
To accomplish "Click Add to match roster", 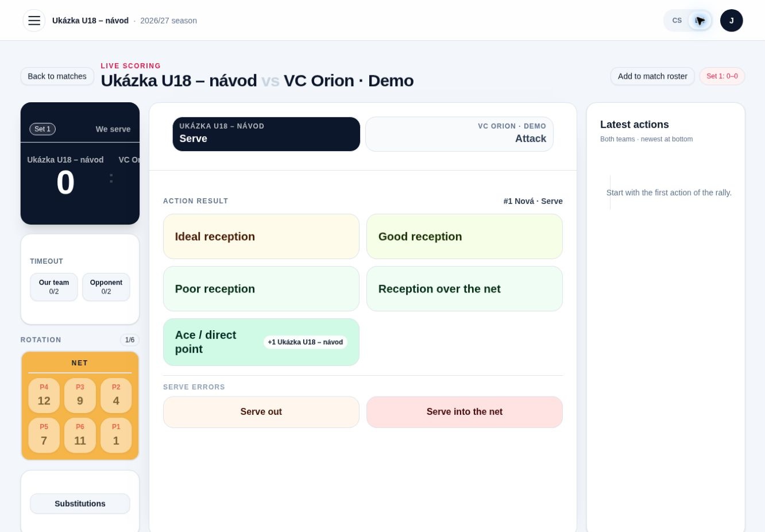I will tap(652, 76).
